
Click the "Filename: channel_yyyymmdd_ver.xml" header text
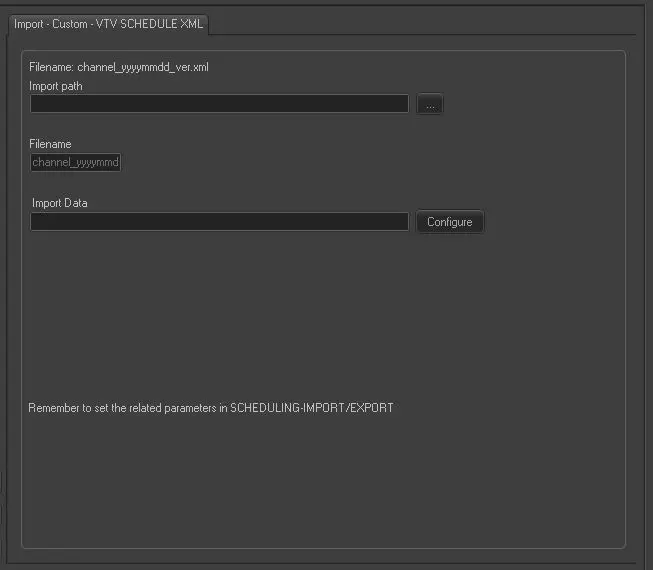(x=118, y=67)
